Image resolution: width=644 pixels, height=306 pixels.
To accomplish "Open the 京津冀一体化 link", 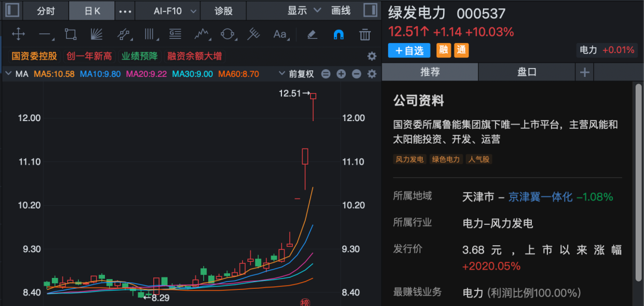I will tap(540, 197).
